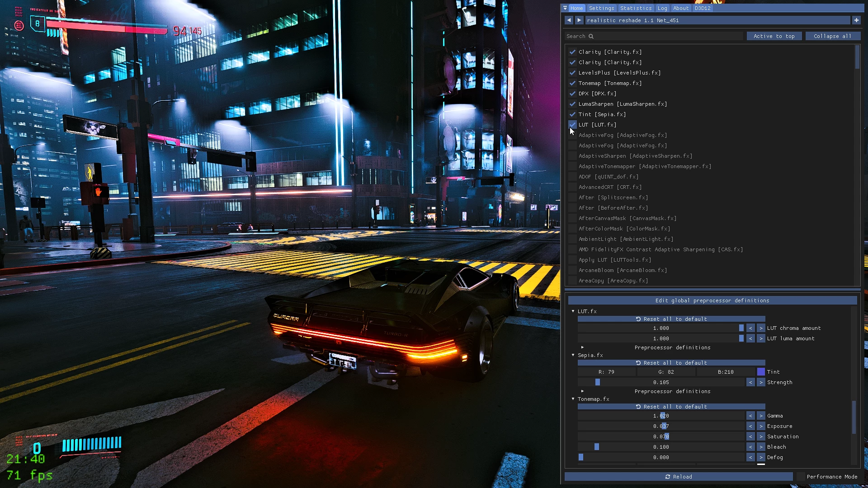This screenshot has height=488, width=868.
Task: Increase LUT chroma amount with the > arrow
Action: [x=761, y=328]
